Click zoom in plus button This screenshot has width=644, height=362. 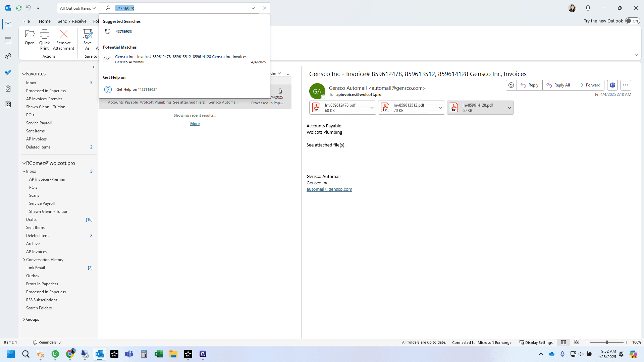coord(626,342)
